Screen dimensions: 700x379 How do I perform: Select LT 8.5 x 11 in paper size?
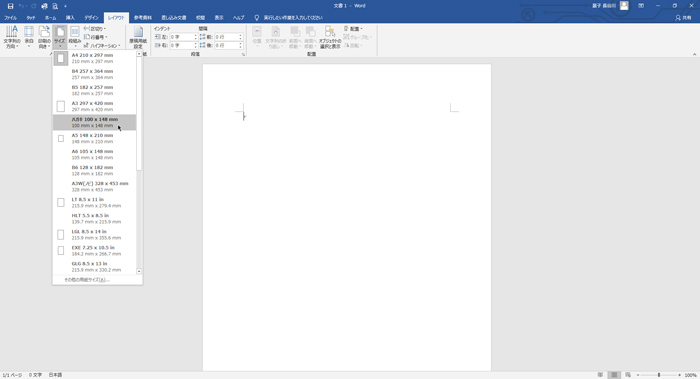pos(94,203)
